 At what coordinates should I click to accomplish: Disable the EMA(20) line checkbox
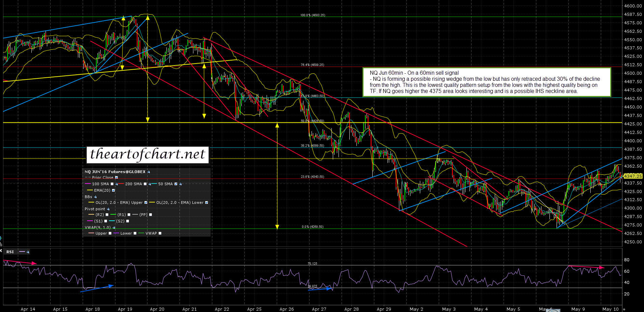click(x=113, y=190)
